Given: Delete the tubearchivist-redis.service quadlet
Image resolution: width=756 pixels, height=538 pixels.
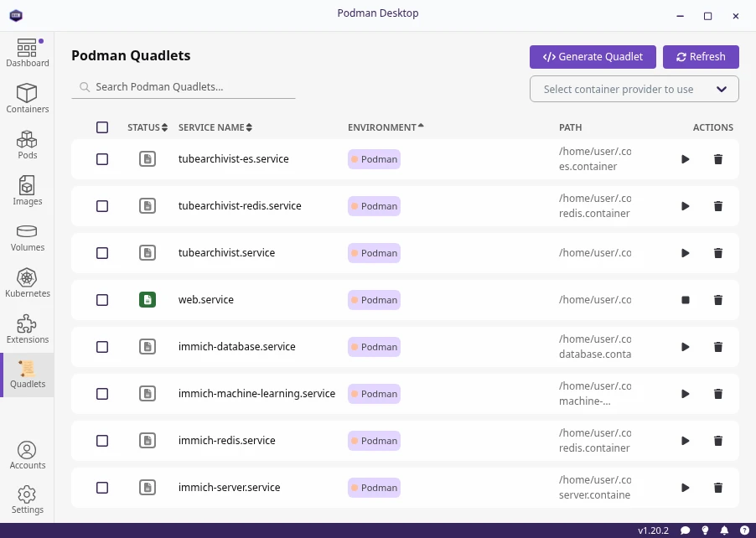Looking at the screenshot, I should click(717, 206).
